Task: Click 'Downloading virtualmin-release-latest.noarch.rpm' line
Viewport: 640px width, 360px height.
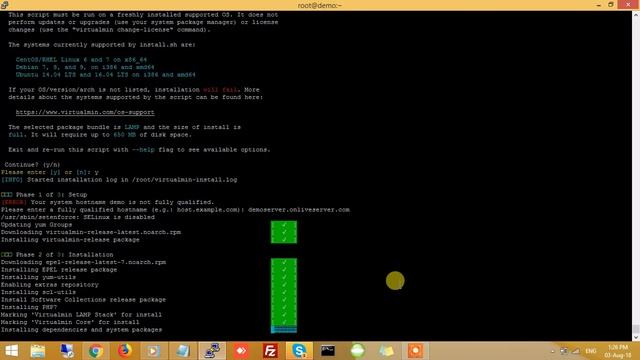Action: click(91, 232)
